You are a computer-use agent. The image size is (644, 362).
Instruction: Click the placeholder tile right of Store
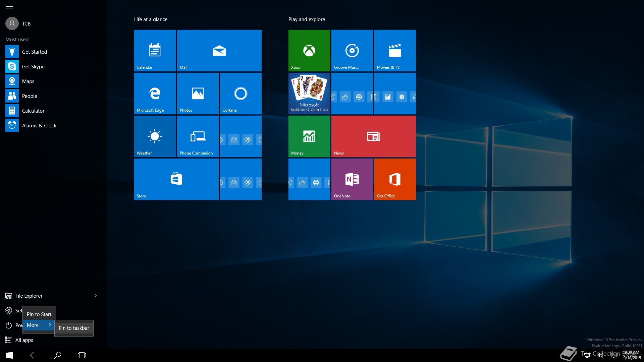[240, 179]
